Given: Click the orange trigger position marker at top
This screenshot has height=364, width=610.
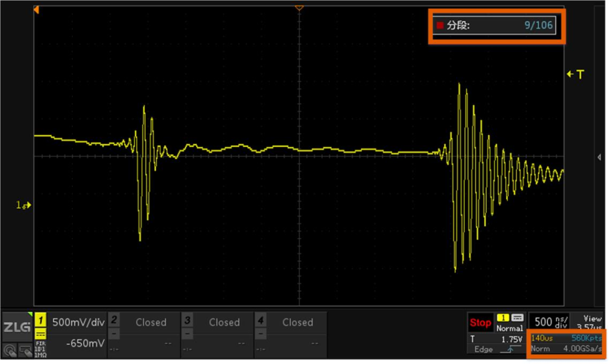Looking at the screenshot, I should pos(299,8).
